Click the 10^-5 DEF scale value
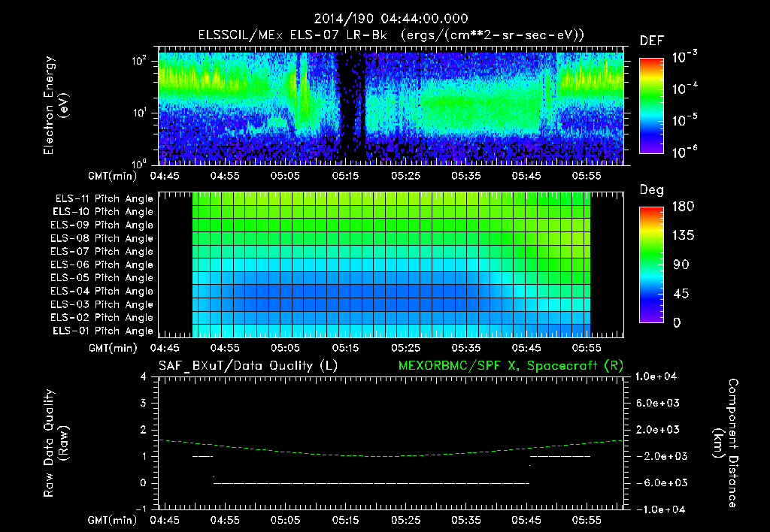Viewport: 770px width, 532px height. 684,119
